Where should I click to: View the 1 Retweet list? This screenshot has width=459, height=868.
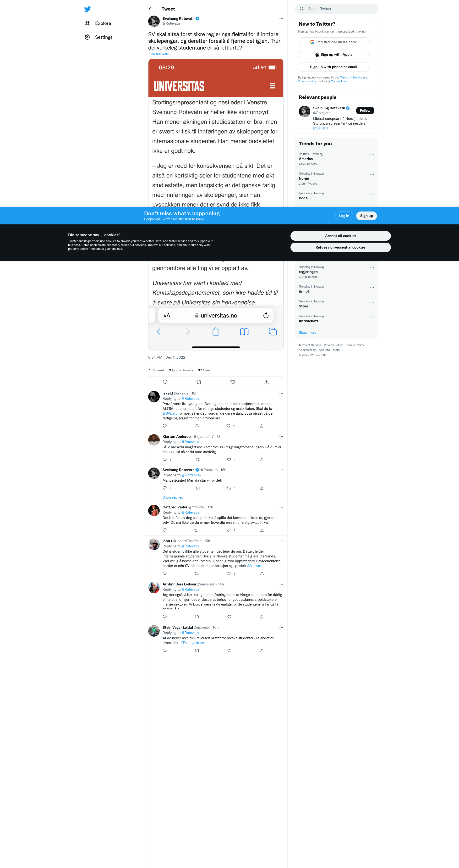point(157,370)
